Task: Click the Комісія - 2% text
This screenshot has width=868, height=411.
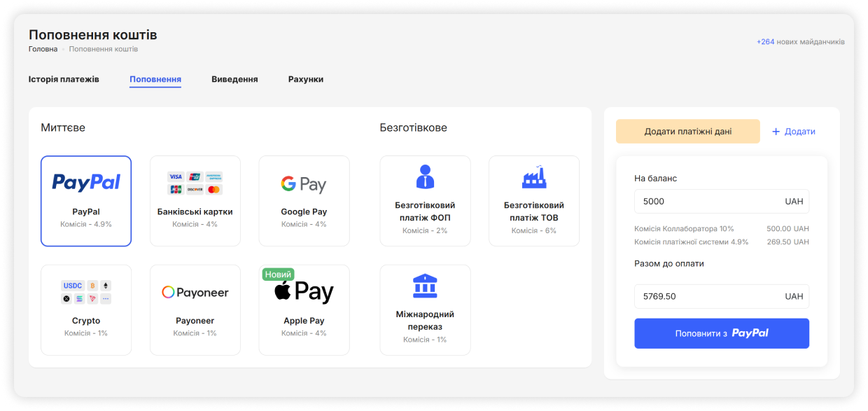Action: [x=425, y=230]
